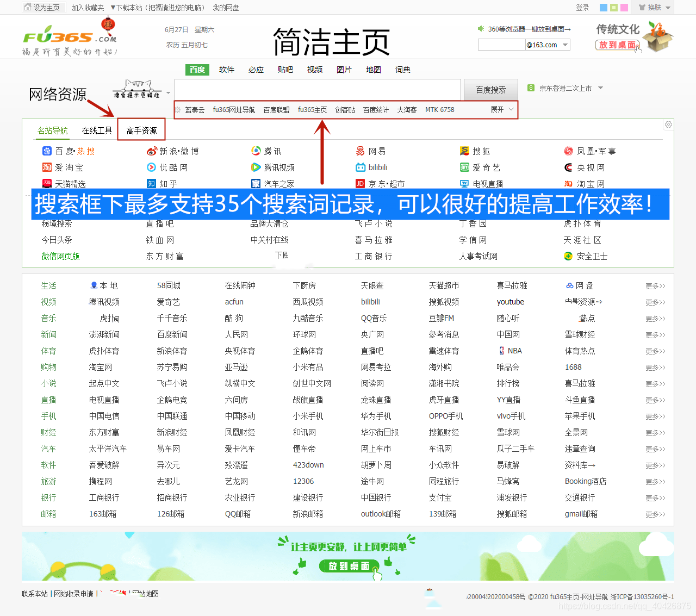Open 搜狐 icon link
This screenshot has height=616, width=696.
pyautogui.click(x=464, y=151)
